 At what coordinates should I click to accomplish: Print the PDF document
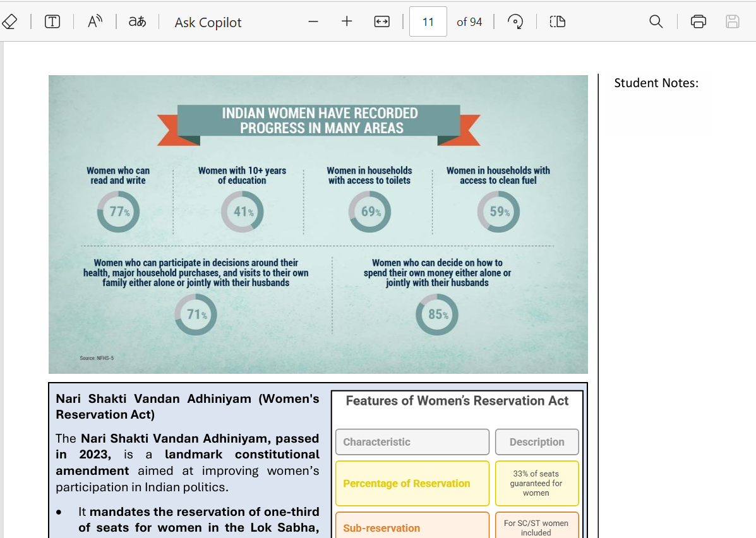[x=698, y=22]
